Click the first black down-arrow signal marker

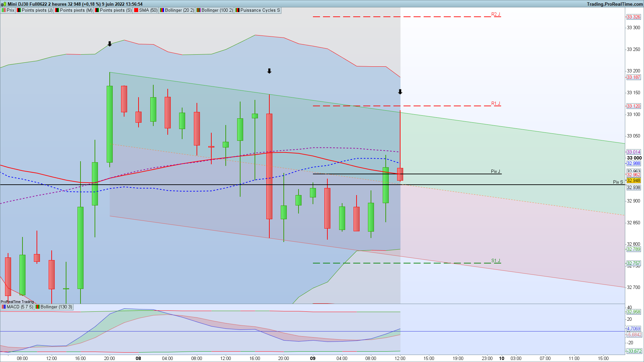coord(110,44)
